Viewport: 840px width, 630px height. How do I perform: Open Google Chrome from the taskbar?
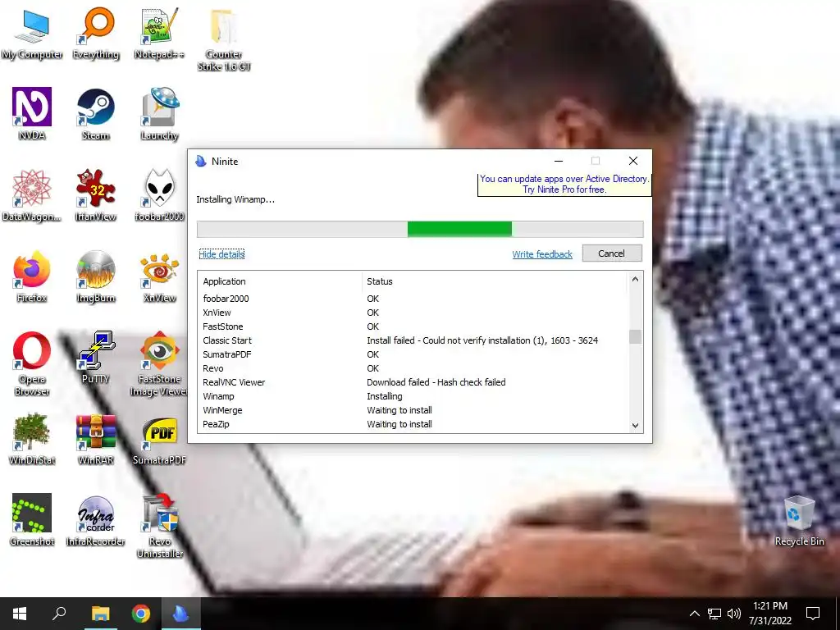(x=141, y=614)
